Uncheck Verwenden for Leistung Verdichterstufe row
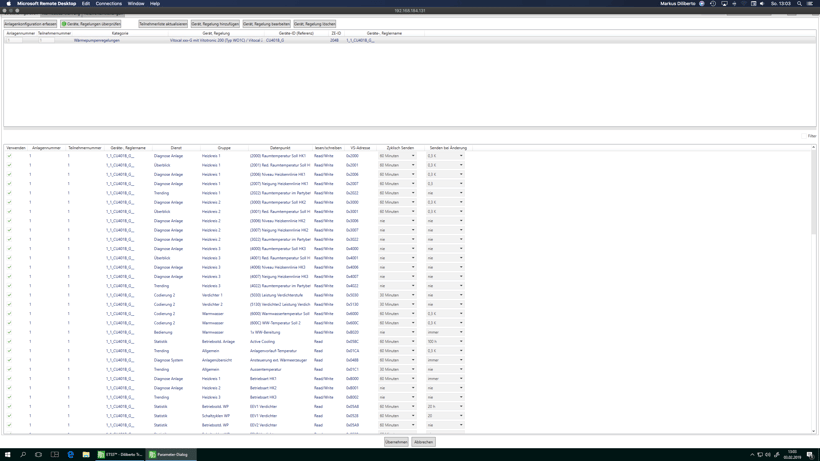 click(9, 295)
